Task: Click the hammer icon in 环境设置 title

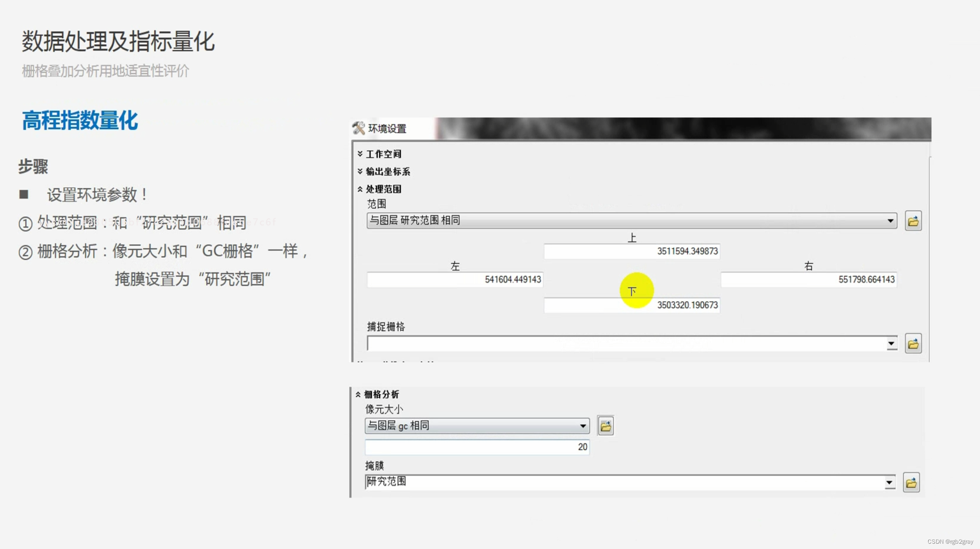Action: pyautogui.click(x=358, y=128)
